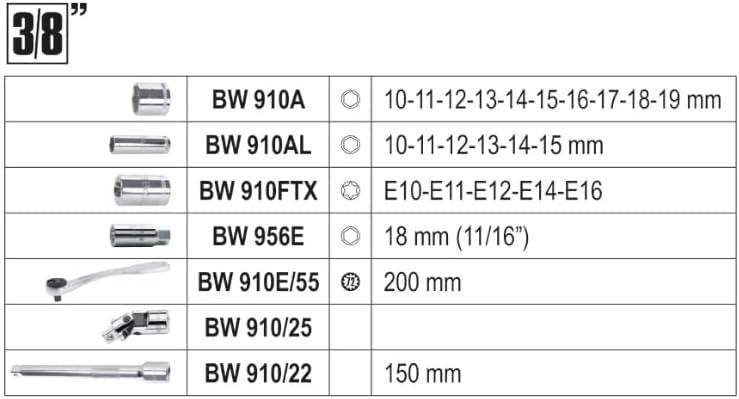Click the ratchet handle picture
Screen dimensions: 739x399
108,281
